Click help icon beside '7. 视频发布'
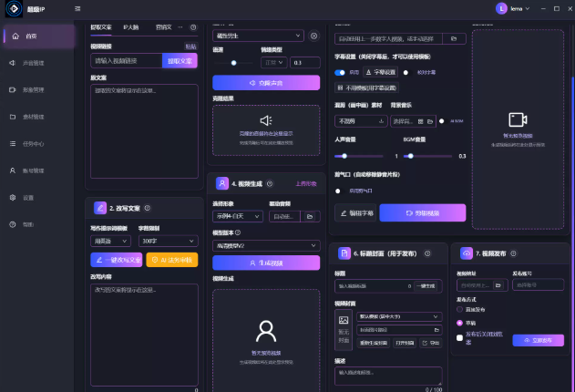 (513, 253)
